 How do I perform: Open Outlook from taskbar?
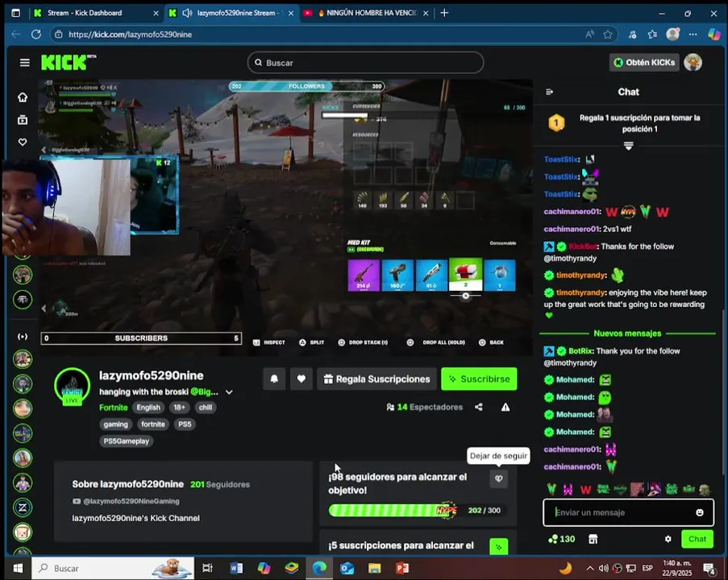tap(347, 568)
